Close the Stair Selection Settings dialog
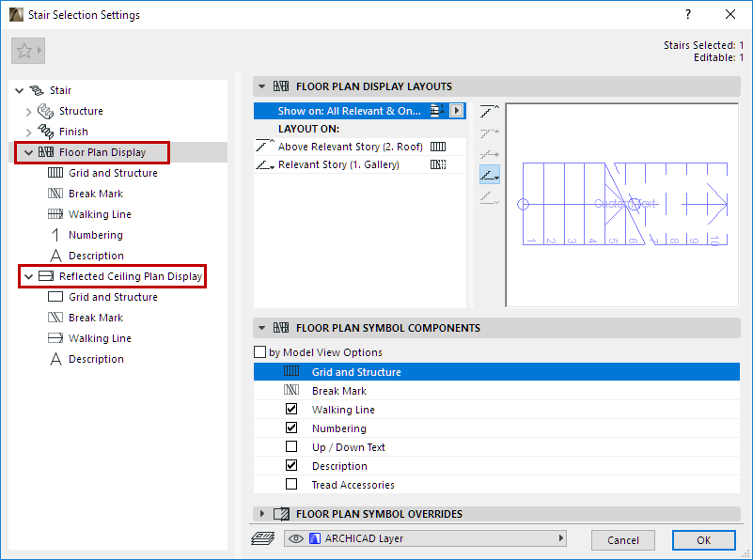This screenshot has width=753, height=560. (729, 14)
